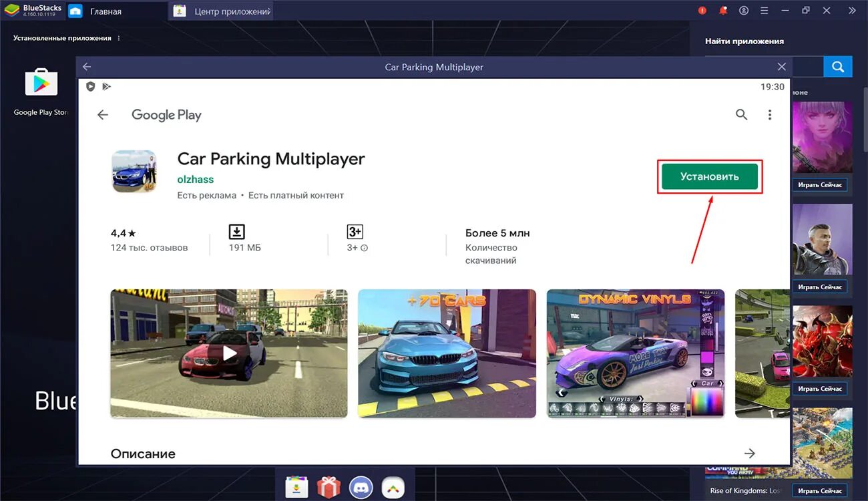Click the 124 тыс. отзывов reviews text
Viewport: 868px width, 501px height.
[x=150, y=248]
